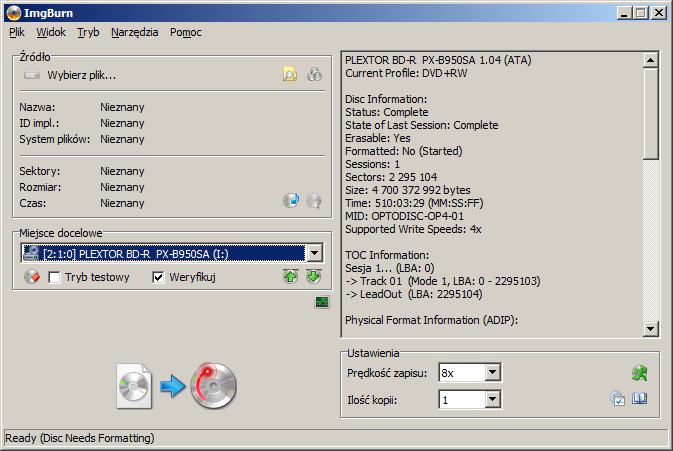Click the Physical Format Information (ADIP) line
Image resolution: width=673 pixels, height=451 pixels.
[431, 320]
